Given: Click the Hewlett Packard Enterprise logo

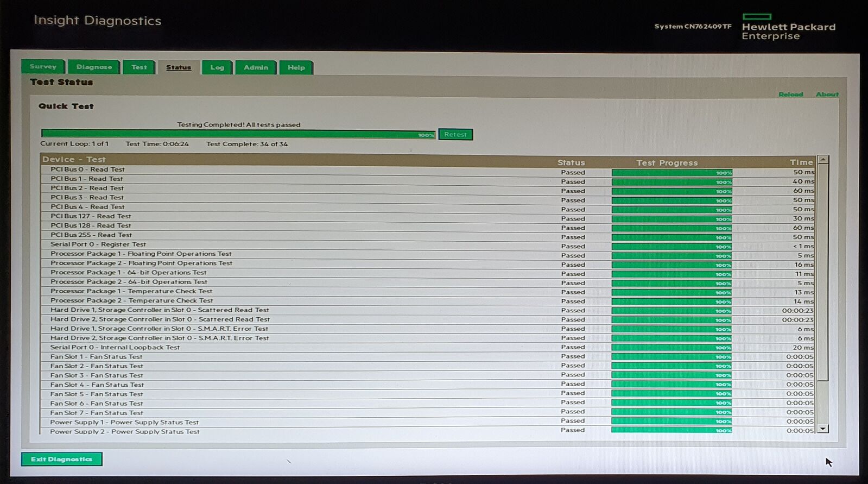Looking at the screenshot, I should [x=788, y=28].
